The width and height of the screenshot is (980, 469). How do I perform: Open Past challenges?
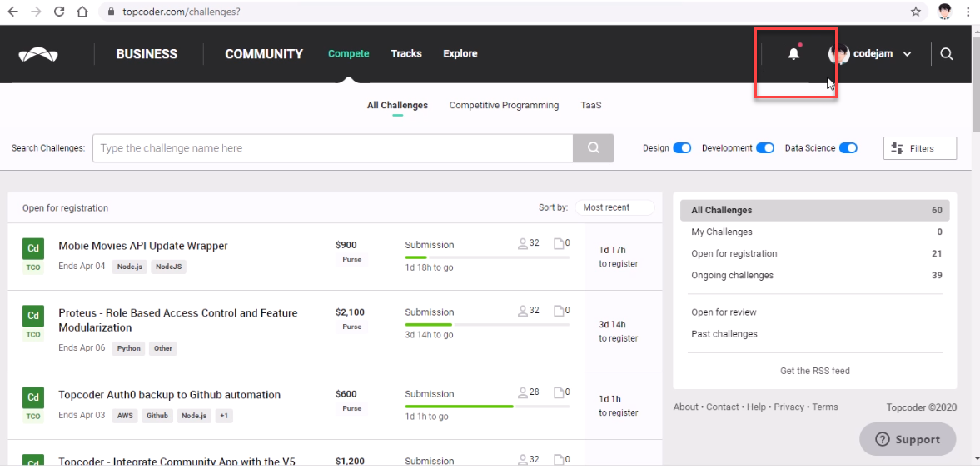tap(724, 334)
